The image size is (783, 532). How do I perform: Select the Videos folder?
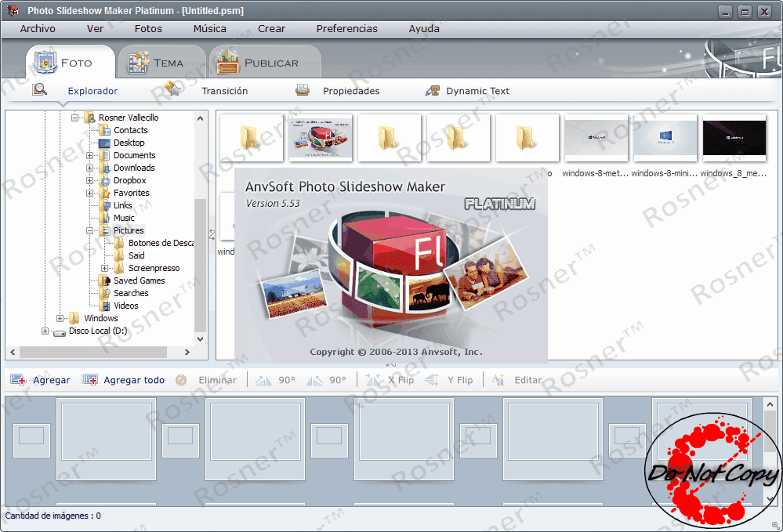coord(126,306)
